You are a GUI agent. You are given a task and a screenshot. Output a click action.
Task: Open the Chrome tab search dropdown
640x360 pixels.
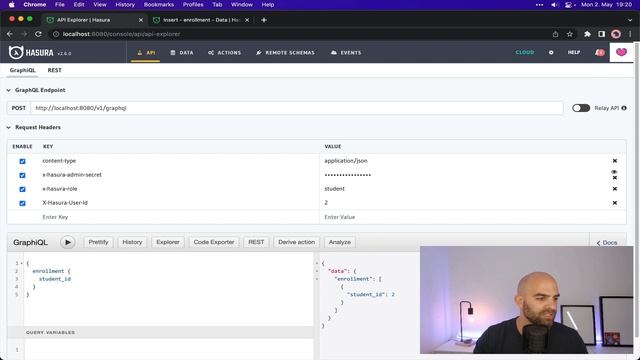(x=630, y=20)
